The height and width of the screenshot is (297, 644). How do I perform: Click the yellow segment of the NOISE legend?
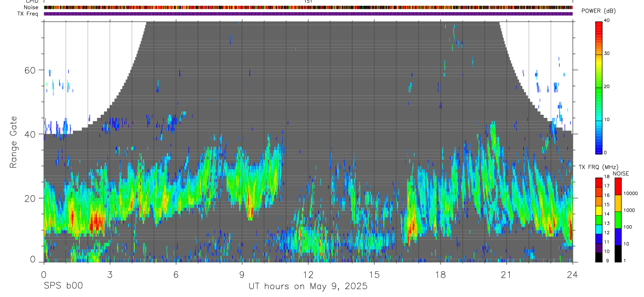click(618, 203)
